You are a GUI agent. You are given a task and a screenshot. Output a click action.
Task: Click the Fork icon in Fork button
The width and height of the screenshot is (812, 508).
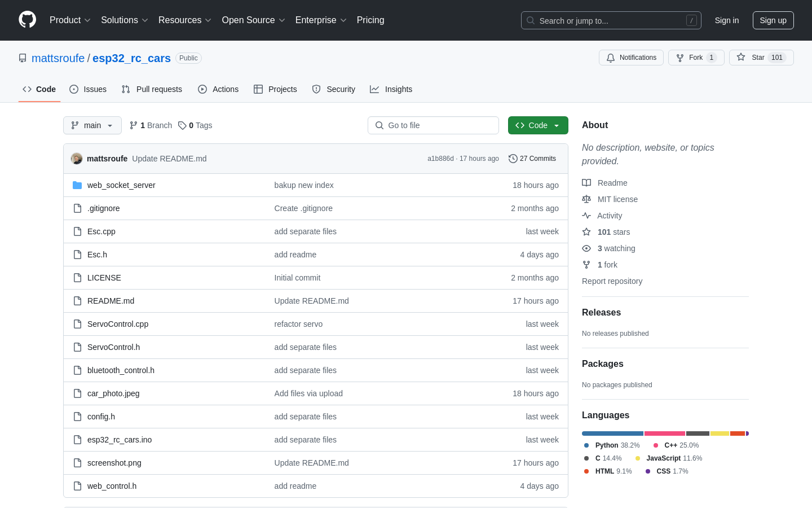pos(680,58)
